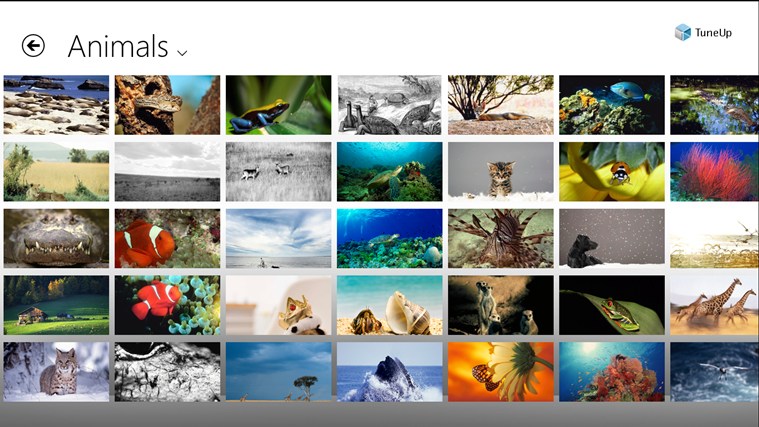Choose the lynx in snow thumbnail

[x=56, y=371]
